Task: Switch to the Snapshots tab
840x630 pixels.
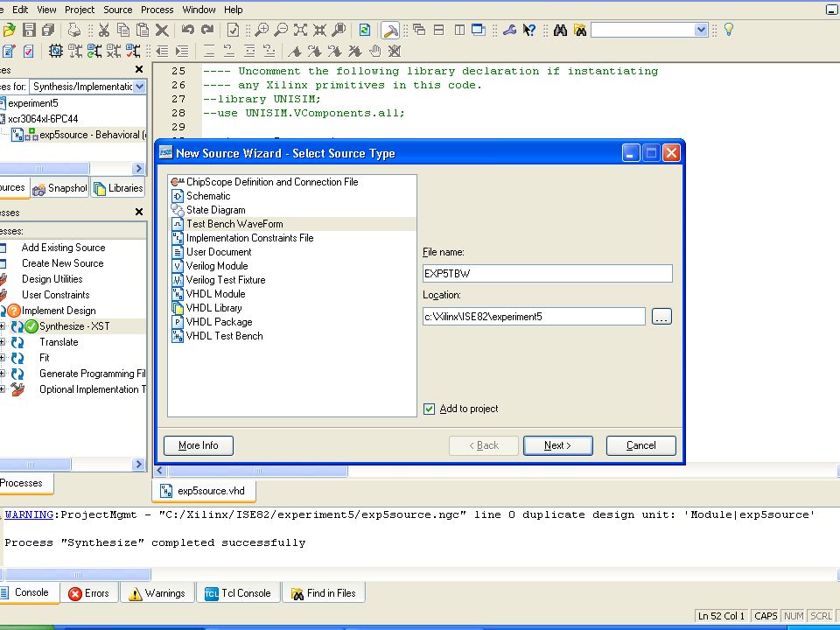Action: click(60, 188)
